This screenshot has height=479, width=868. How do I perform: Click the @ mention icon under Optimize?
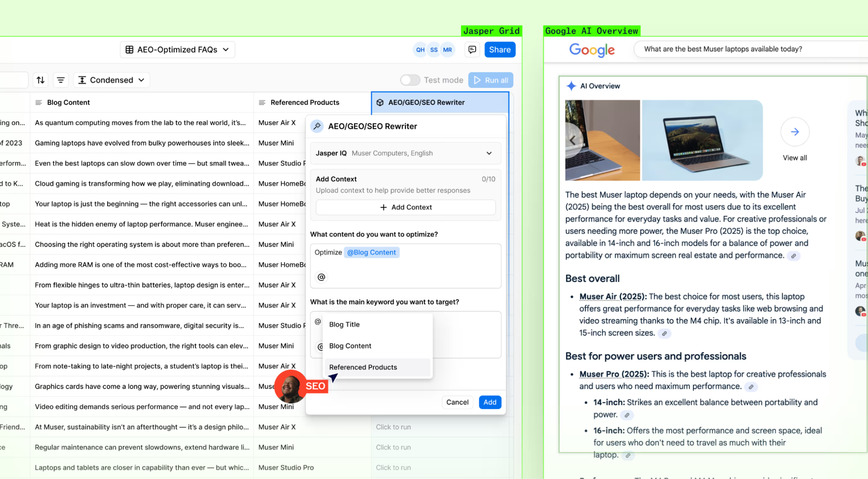[321, 277]
